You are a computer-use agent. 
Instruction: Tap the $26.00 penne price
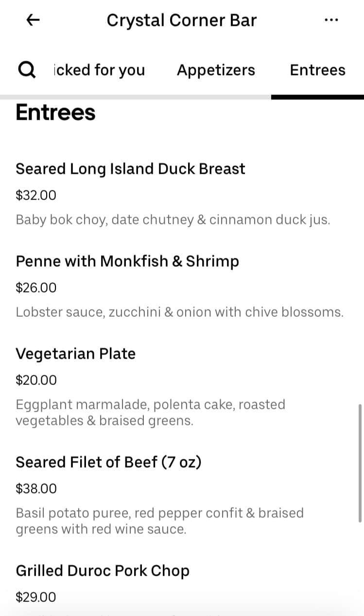tap(36, 288)
